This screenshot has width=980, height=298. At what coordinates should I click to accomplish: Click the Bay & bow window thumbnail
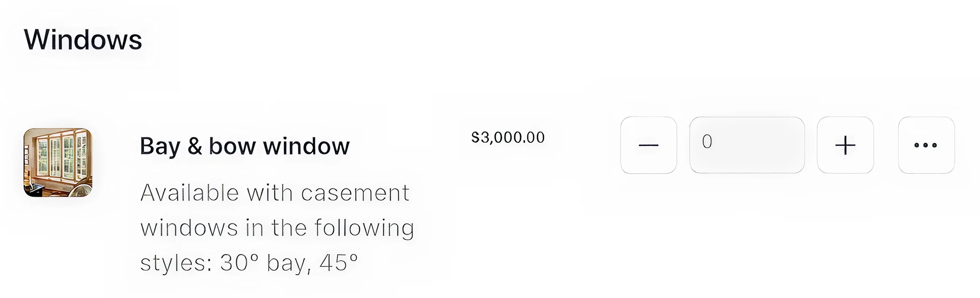click(58, 163)
